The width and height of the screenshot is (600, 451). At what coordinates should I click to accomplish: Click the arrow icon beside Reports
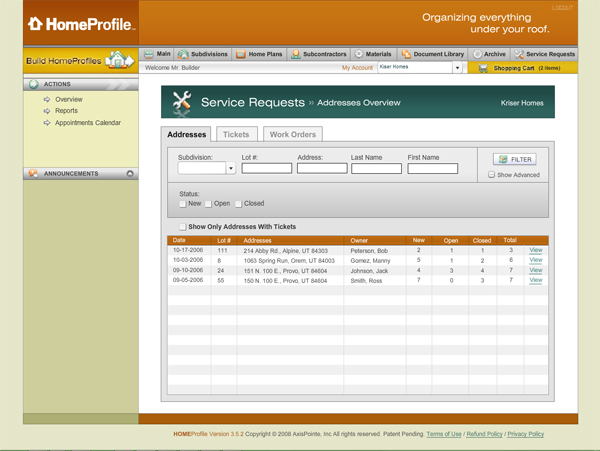click(x=47, y=111)
